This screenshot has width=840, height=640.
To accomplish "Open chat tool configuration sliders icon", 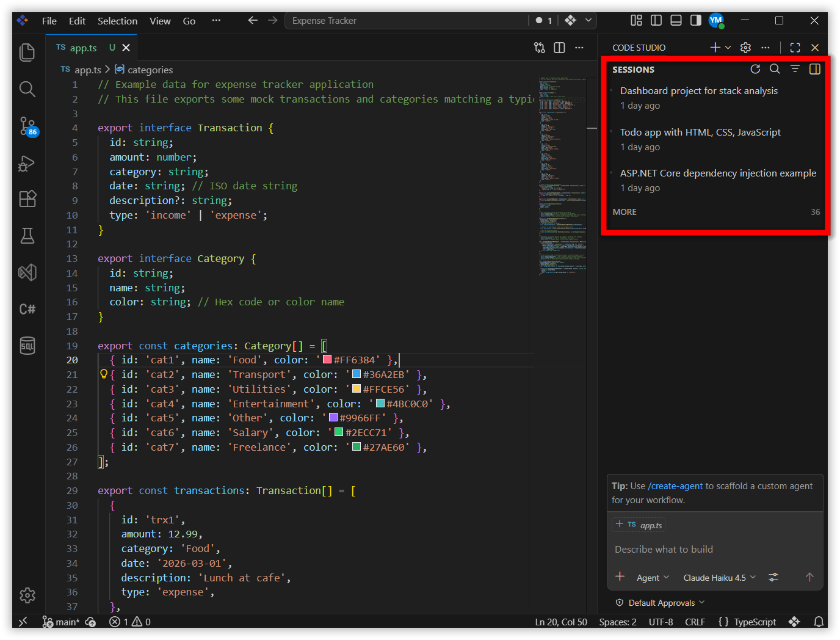I will 773,577.
